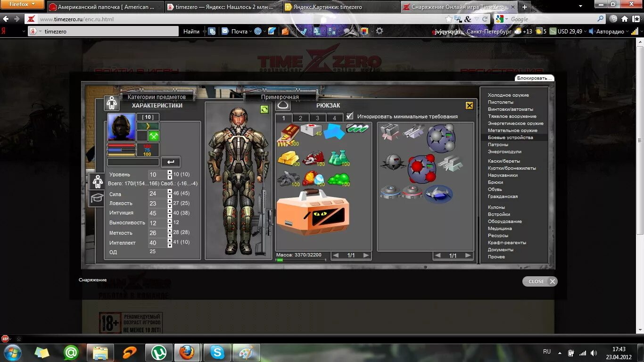Select the pink twin-block turret device
This screenshot has width=644, height=362.
click(389, 132)
